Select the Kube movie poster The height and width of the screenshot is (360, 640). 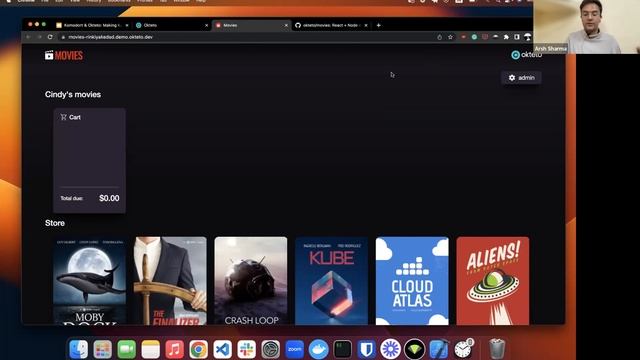pos(331,281)
